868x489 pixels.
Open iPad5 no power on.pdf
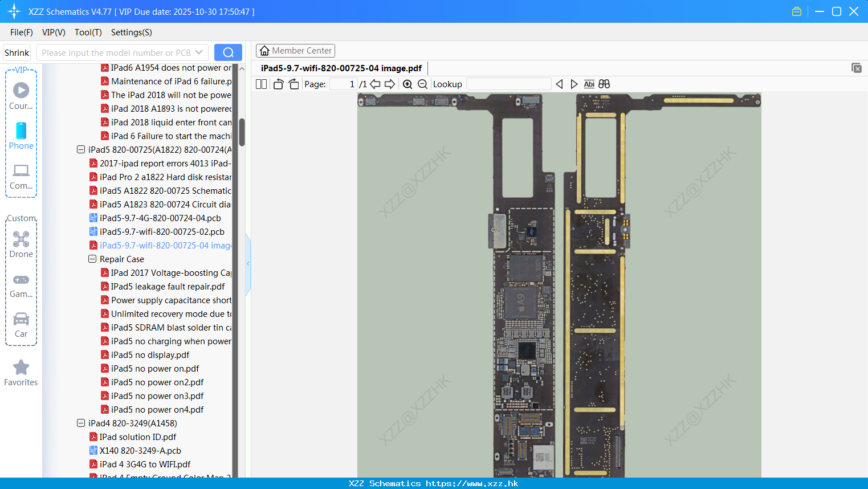(x=155, y=368)
